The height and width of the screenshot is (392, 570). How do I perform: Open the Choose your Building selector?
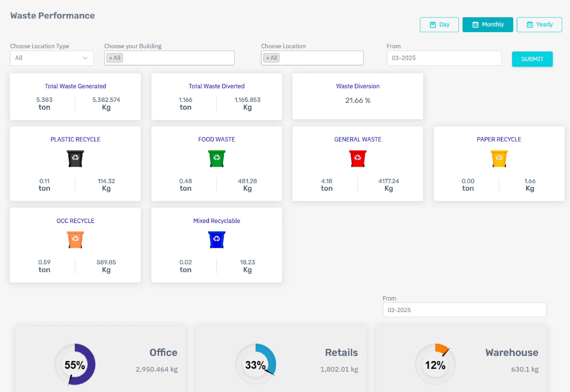[x=169, y=58]
